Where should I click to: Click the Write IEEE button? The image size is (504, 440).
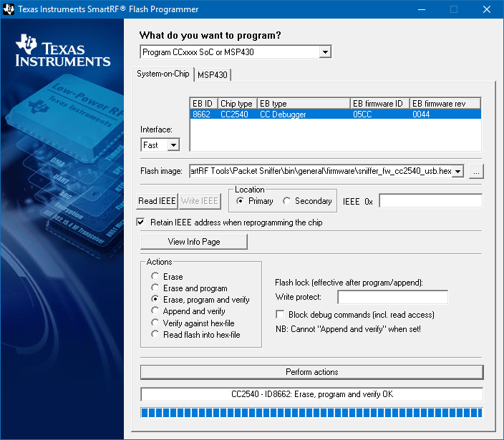pos(200,201)
